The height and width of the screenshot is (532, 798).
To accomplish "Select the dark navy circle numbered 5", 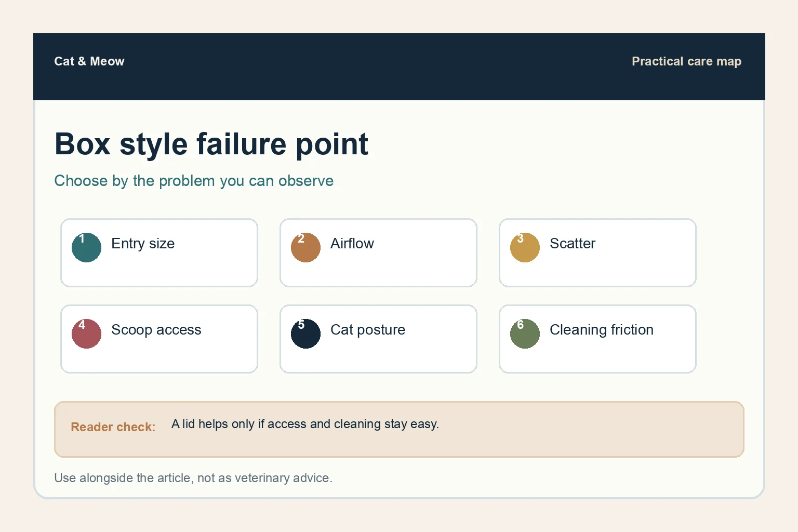I will (305, 334).
